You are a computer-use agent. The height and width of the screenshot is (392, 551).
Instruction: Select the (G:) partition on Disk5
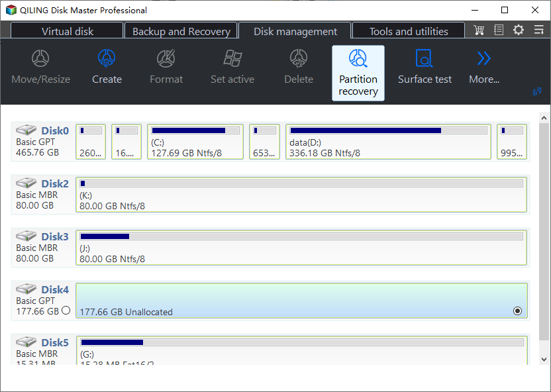pyautogui.click(x=301, y=350)
